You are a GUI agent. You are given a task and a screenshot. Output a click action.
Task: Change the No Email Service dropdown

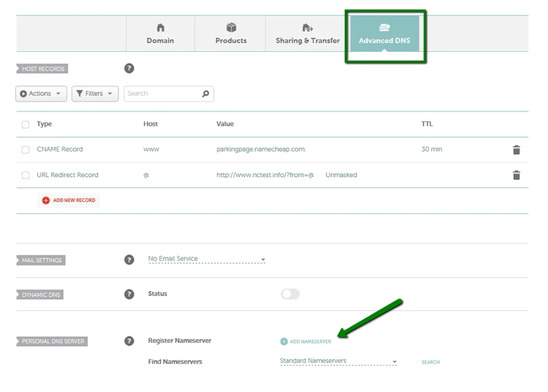tap(205, 259)
